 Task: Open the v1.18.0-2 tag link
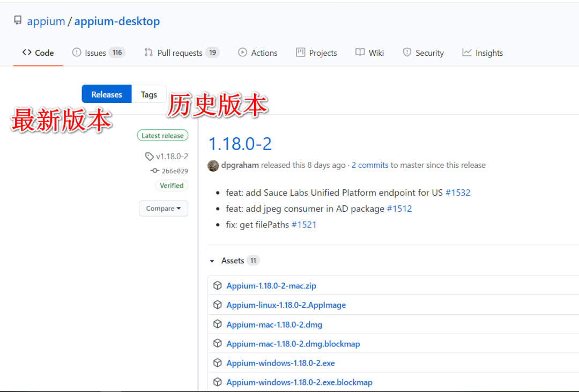172,157
